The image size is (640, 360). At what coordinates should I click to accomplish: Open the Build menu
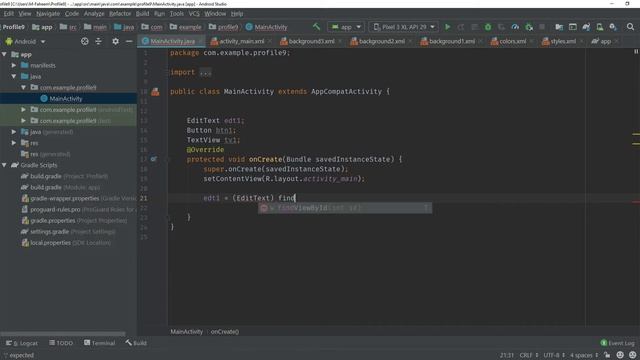pos(142,13)
